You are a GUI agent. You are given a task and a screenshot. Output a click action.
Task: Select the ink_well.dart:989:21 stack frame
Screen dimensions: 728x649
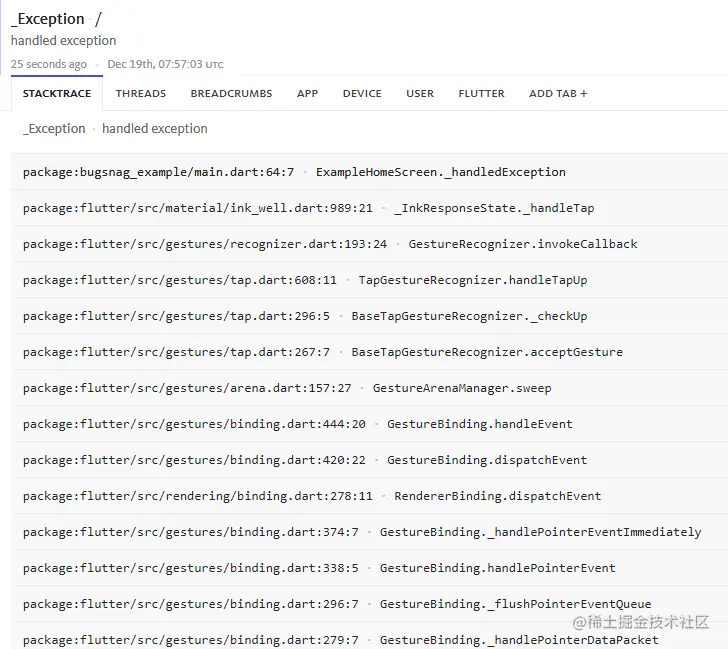click(x=370, y=208)
